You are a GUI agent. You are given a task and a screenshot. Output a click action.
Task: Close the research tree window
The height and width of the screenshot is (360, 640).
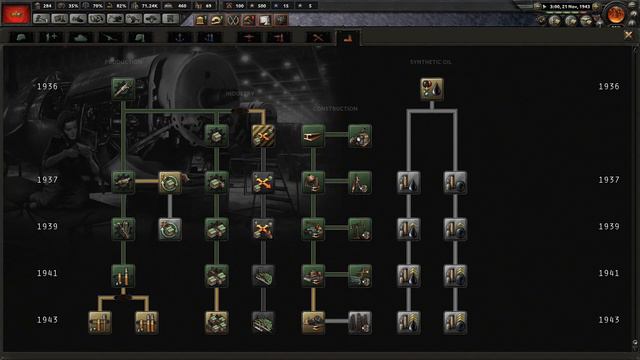click(x=628, y=36)
